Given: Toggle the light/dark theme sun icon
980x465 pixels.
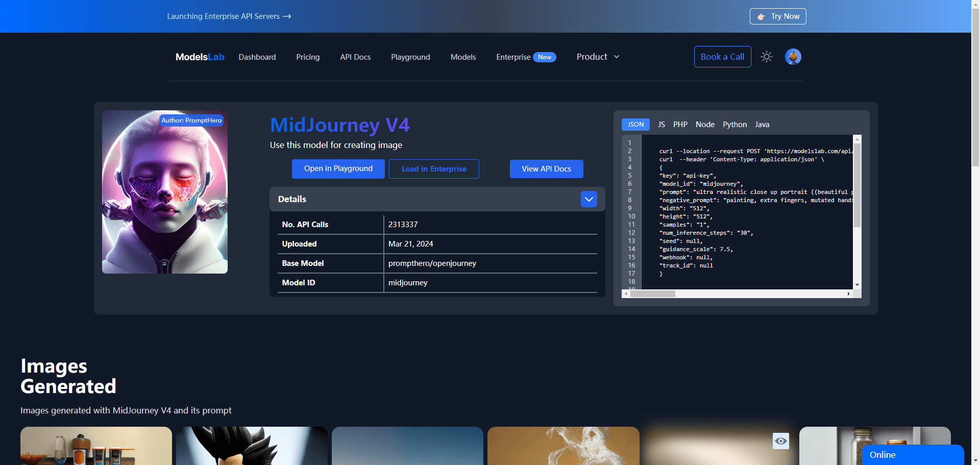Looking at the screenshot, I should [x=767, y=57].
